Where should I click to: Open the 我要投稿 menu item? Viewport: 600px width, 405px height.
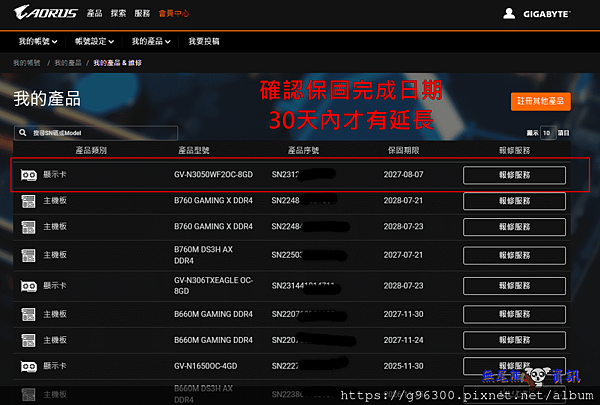coord(204,41)
